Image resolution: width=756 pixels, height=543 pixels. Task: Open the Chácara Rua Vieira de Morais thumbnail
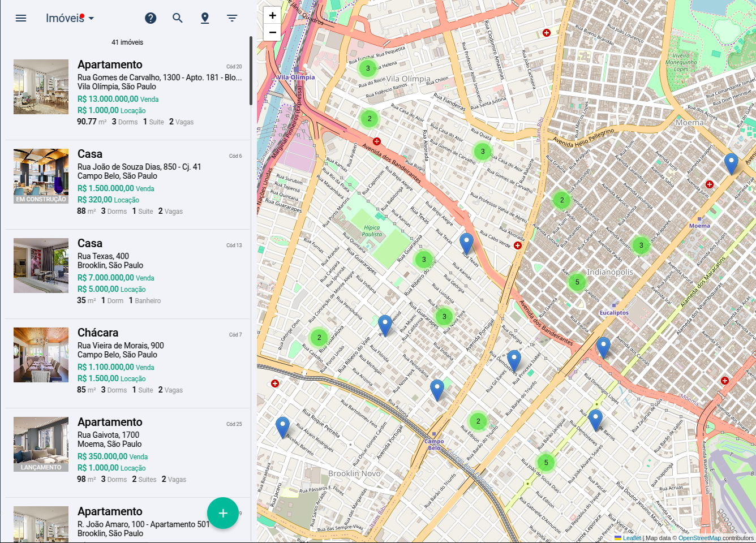(x=41, y=355)
